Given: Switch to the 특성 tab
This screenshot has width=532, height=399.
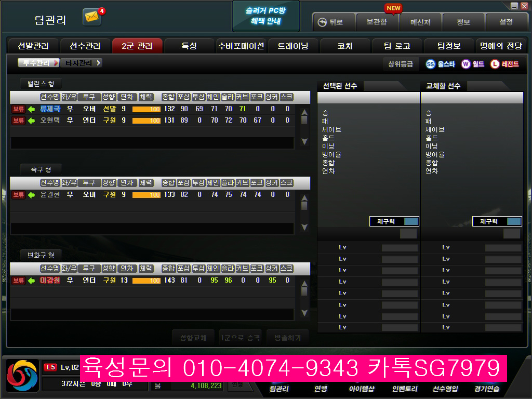Looking at the screenshot, I should (189, 46).
